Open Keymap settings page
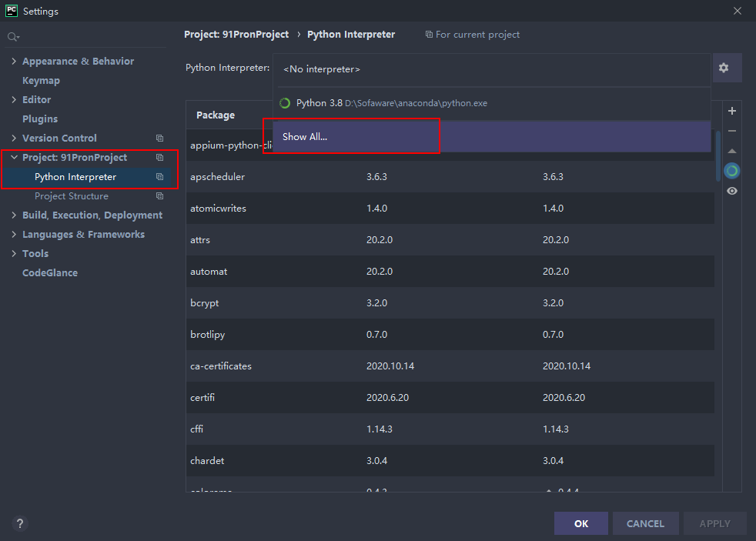This screenshot has width=756, height=541. 41,81
